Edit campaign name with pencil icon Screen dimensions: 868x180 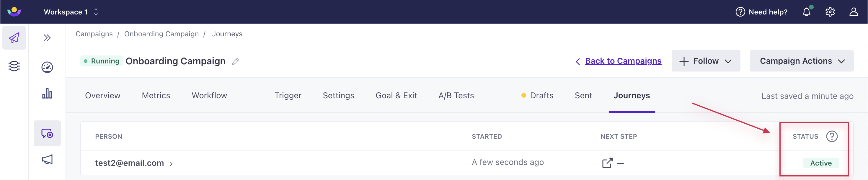tap(236, 61)
